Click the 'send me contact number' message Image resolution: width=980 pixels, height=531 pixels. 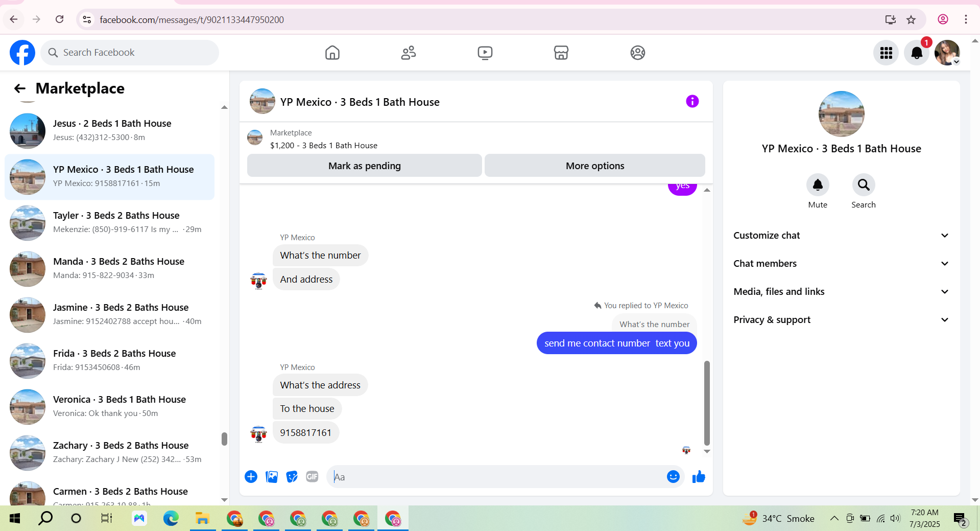(617, 343)
